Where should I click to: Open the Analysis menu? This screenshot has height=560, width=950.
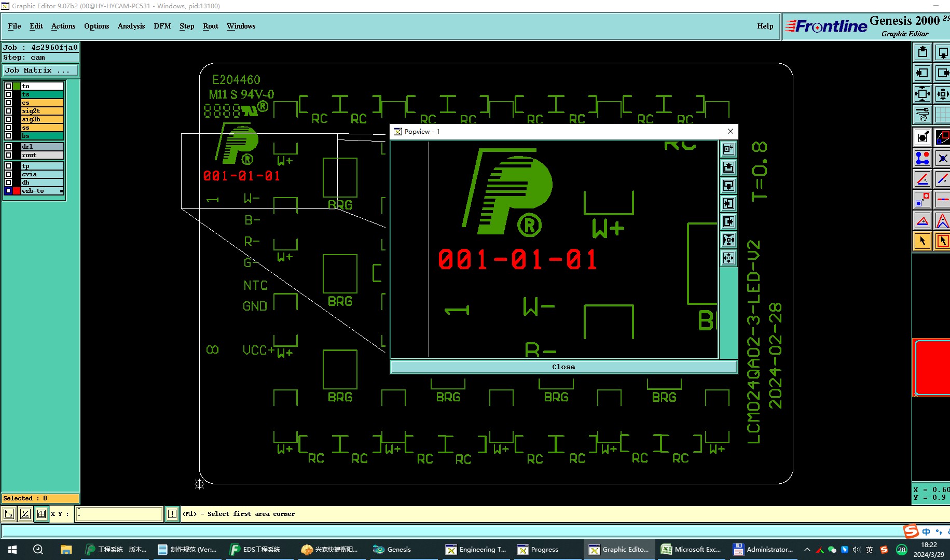[131, 26]
